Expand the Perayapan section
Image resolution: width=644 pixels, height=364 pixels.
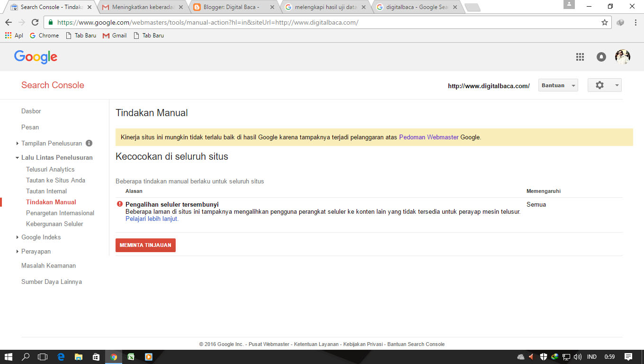pyautogui.click(x=18, y=251)
